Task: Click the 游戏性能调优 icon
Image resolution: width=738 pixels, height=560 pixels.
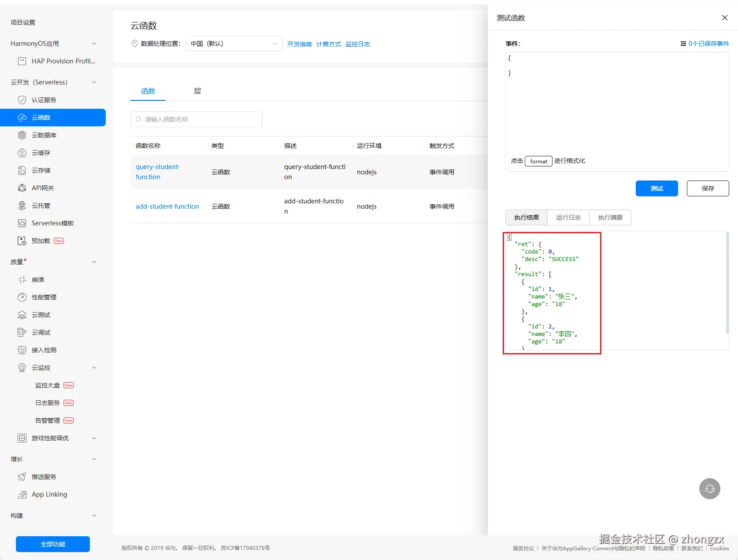Action: 22,438
